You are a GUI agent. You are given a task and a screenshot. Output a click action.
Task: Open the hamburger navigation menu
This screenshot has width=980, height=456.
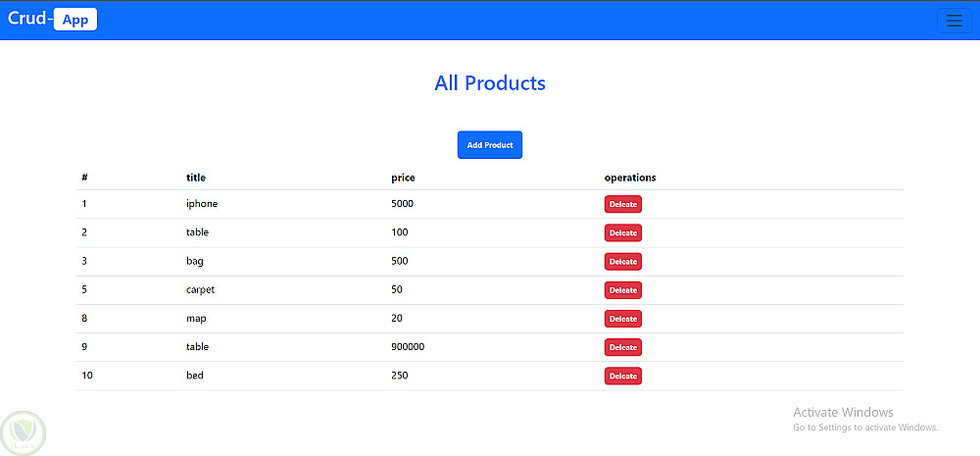pos(954,21)
